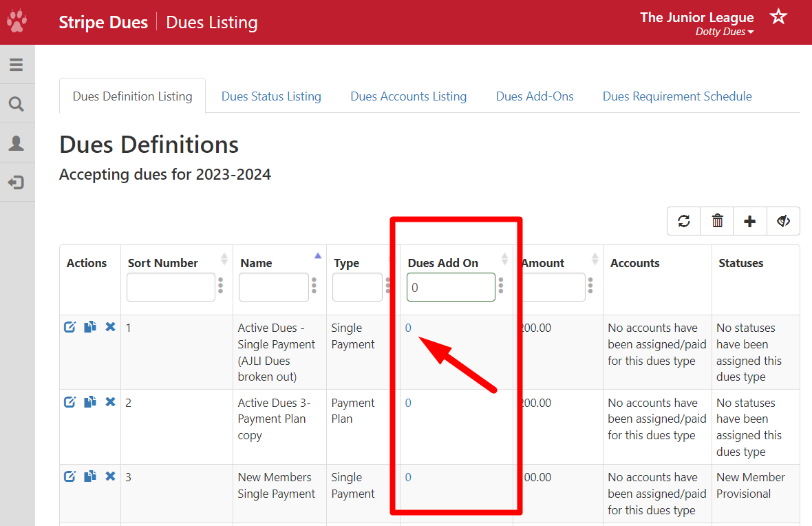This screenshot has height=526, width=812.
Task: Sort by the Sort Number column header
Action: click(162, 263)
